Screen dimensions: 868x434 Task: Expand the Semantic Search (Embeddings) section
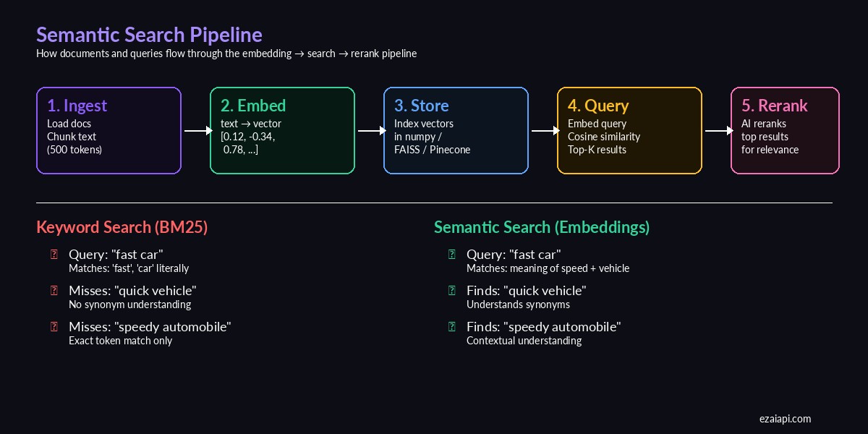pyautogui.click(x=542, y=227)
